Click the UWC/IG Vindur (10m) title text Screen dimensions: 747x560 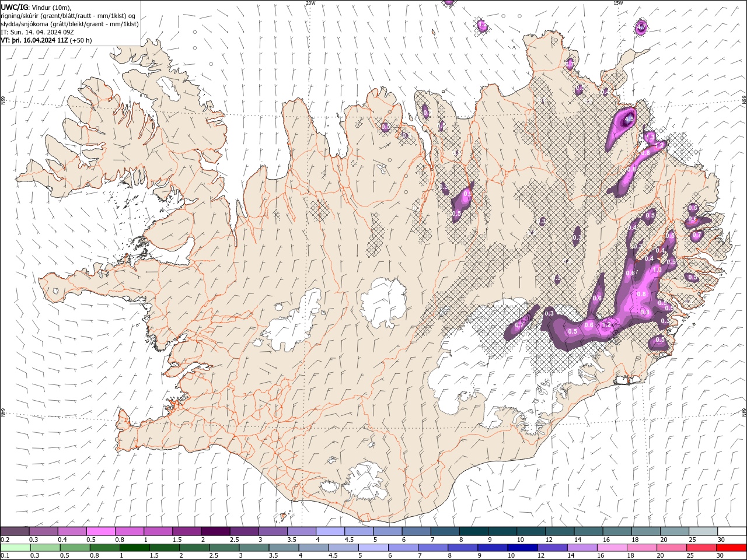click(x=36, y=7)
